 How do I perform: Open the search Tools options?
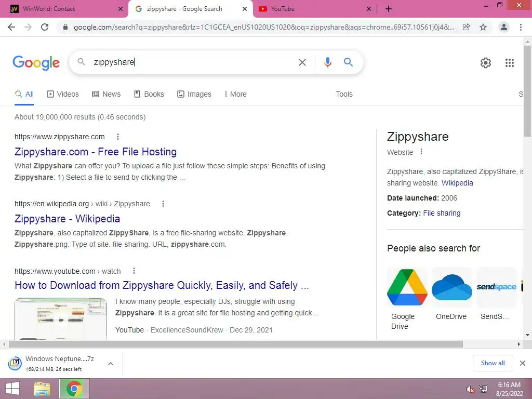(344, 94)
